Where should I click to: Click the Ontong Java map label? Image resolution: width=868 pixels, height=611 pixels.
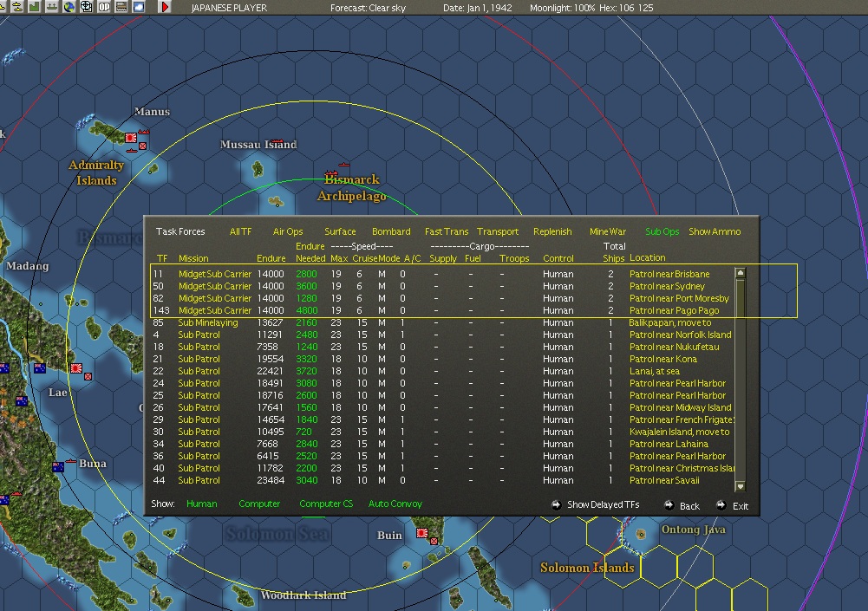pyautogui.click(x=693, y=530)
